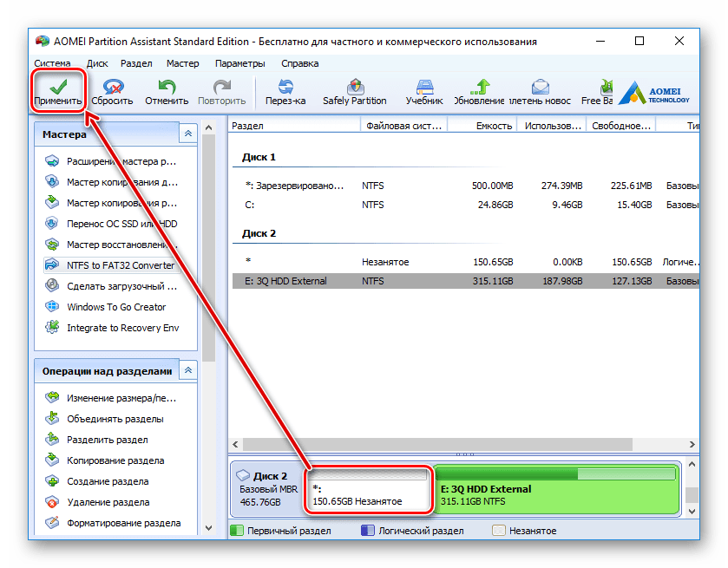Open Сделать загрузочный … wizard
This screenshot has width=728, height=568.
112,286
